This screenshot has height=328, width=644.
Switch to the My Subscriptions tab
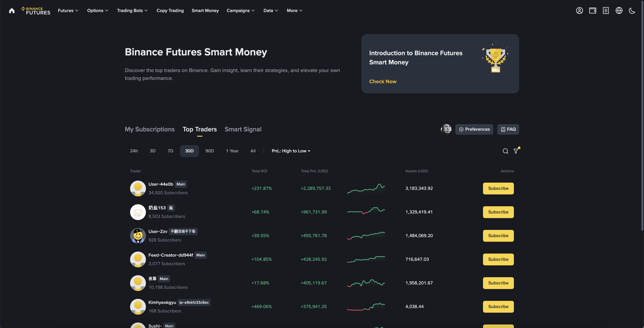click(x=150, y=129)
